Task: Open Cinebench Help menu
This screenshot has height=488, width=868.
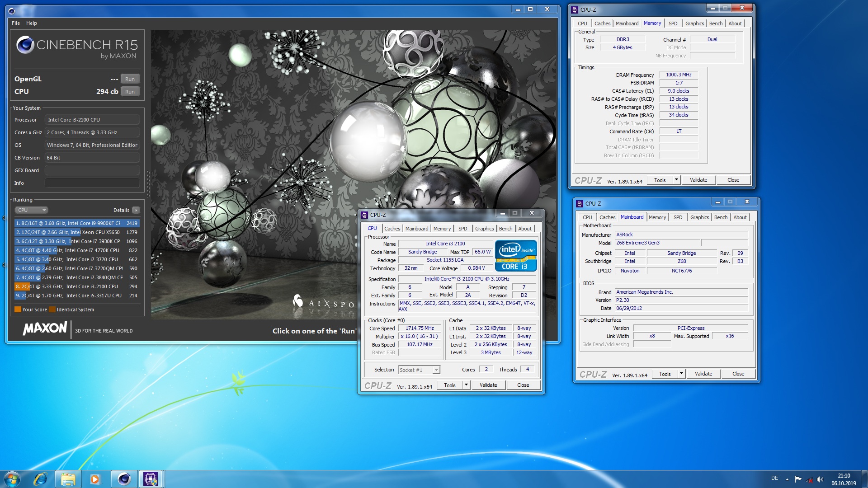Action: (32, 23)
